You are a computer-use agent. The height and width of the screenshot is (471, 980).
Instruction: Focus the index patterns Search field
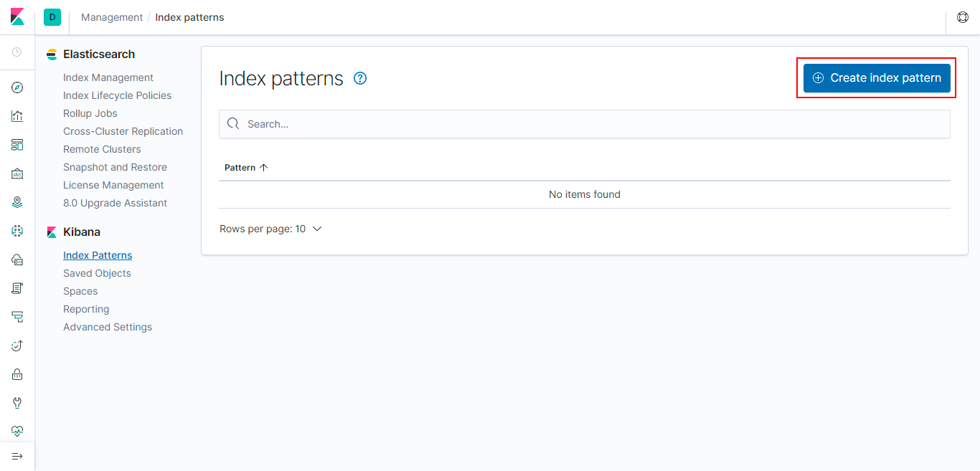click(x=585, y=124)
